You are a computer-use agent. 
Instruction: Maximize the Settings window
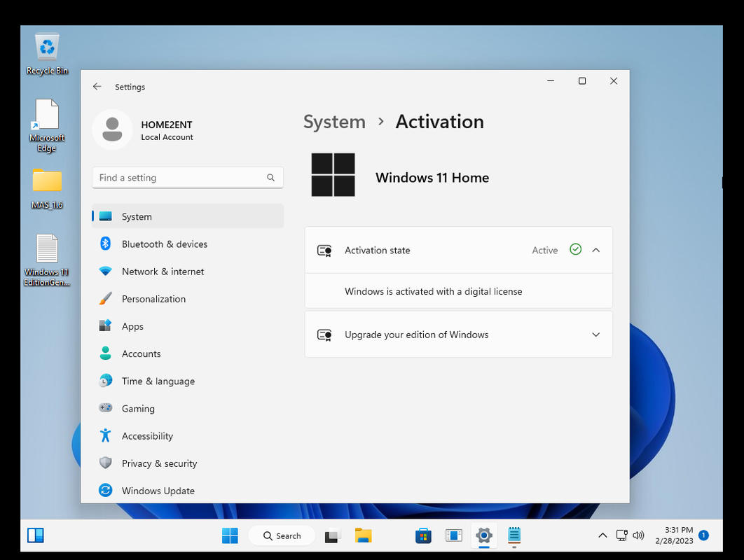(x=582, y=81)
